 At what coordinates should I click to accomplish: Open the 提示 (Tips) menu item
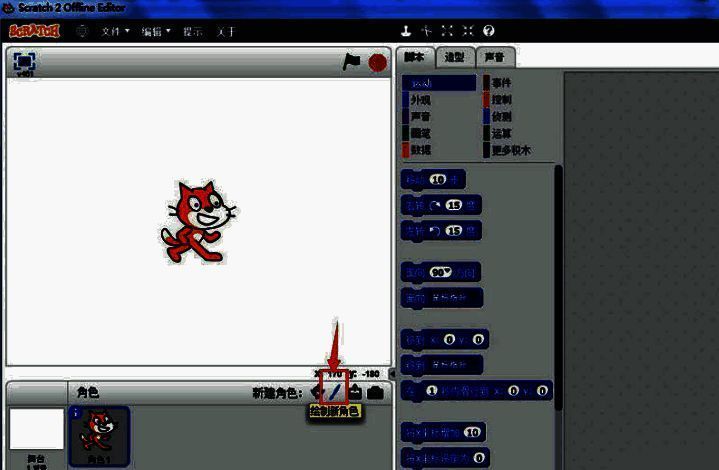pos(192,31)
